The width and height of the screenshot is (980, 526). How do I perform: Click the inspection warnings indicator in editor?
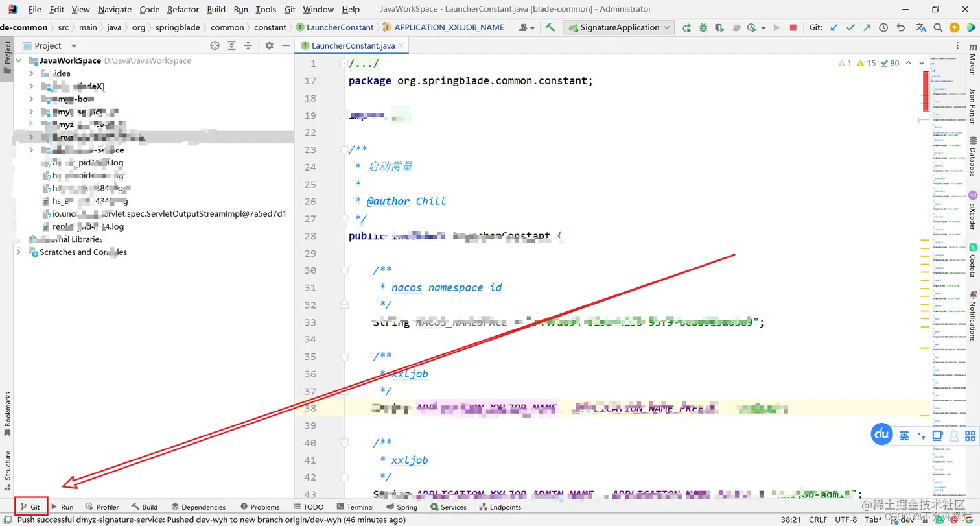coord(869,63)
